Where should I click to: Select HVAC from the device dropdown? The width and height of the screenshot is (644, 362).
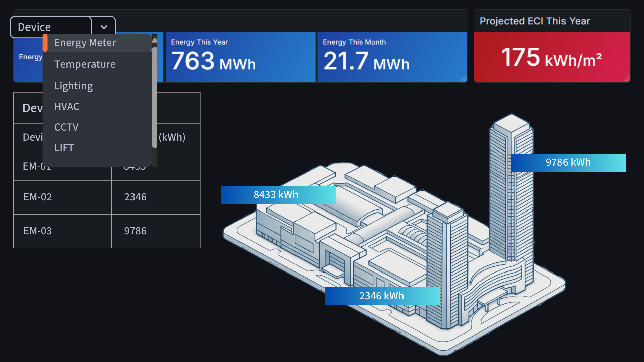67,107
